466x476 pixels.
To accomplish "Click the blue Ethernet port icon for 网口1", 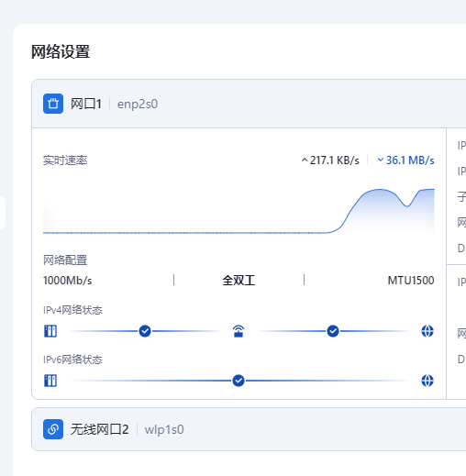I will pyautogui.click(x=53, y=104).
